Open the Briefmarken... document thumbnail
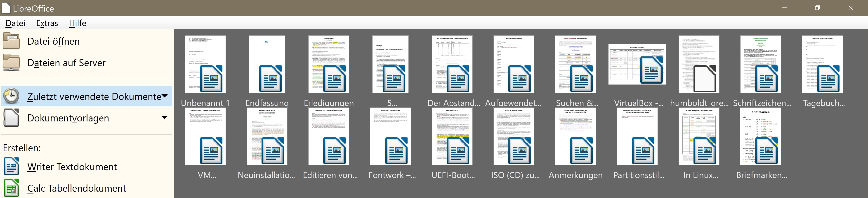Screen dimensions: 868x198 point(760,137)
